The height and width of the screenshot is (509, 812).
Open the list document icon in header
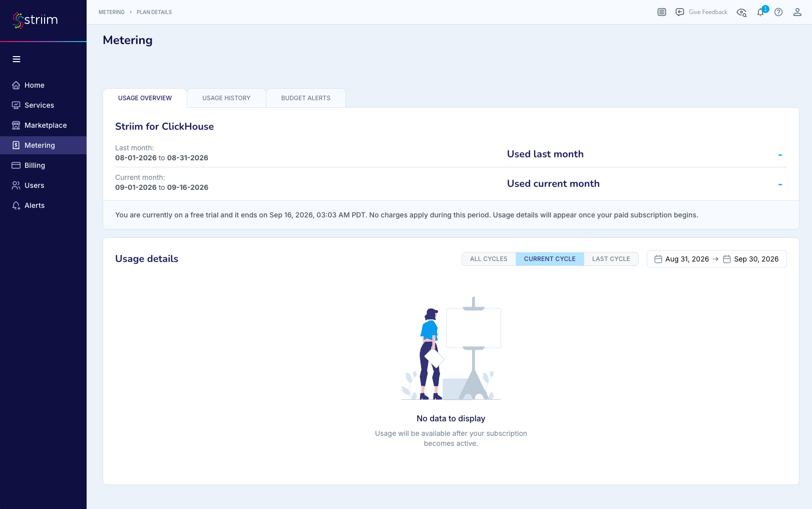tap(662, 12)
